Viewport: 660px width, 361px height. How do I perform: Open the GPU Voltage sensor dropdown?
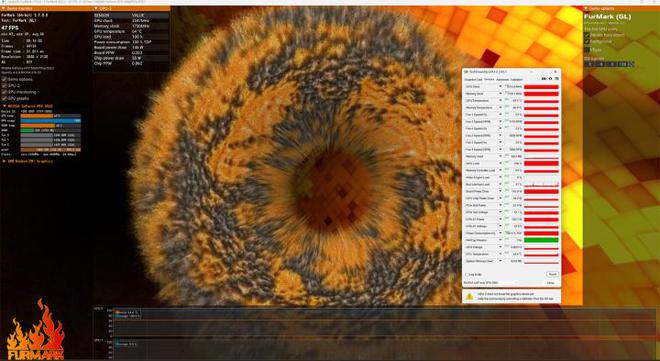(x=500, y=247)
